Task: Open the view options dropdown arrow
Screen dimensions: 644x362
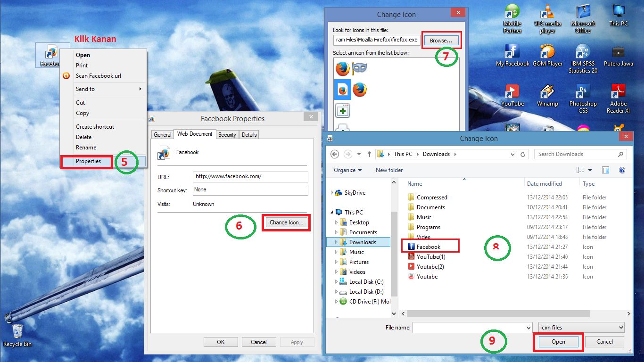Action: (590, 170)
